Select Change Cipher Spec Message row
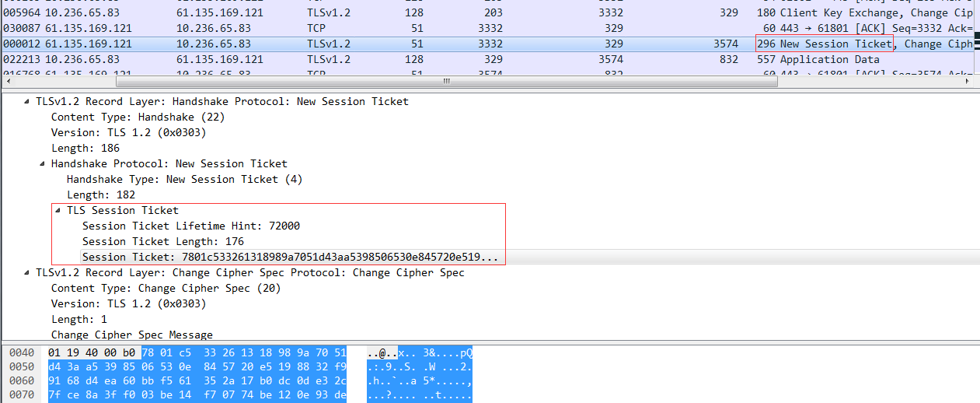980x403 pixels. click(132, 335)
